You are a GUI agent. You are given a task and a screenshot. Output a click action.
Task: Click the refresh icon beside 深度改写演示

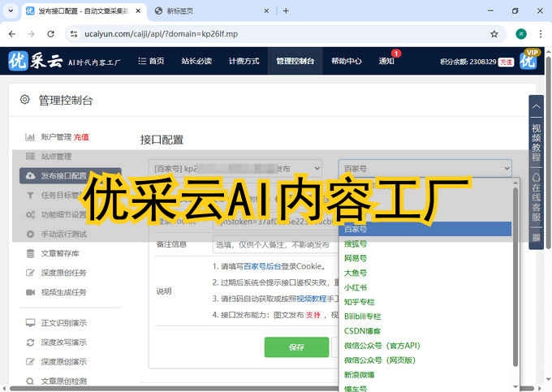(30, 342)
